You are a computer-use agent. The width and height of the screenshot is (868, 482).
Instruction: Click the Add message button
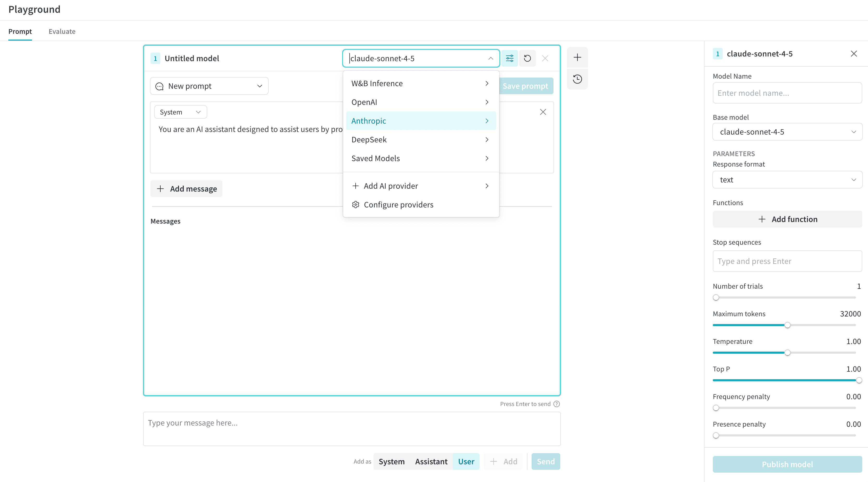[186, 189]
